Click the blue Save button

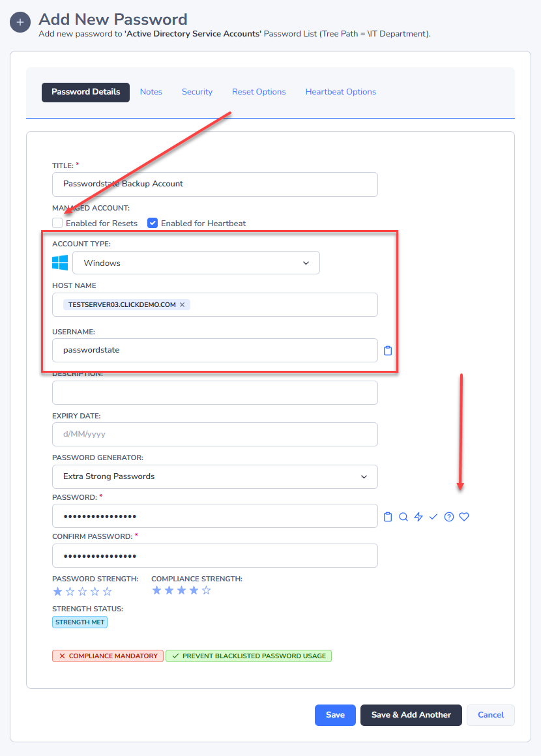[x=335, y=715]
